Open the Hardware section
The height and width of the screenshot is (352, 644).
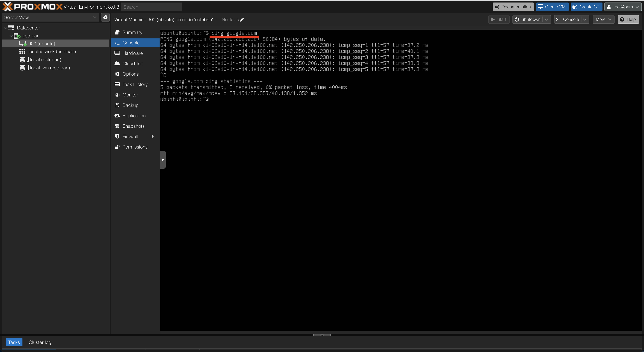point(135,53)
